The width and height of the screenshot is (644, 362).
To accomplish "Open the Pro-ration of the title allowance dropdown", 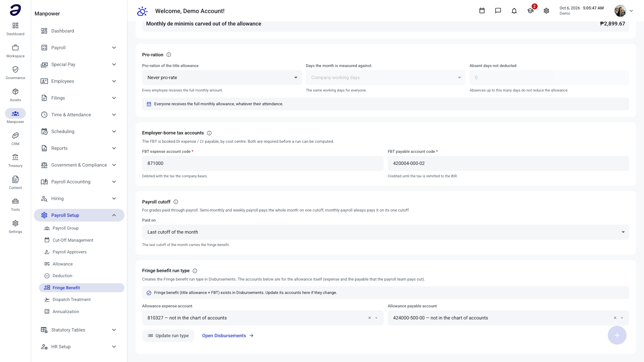I will tap(222, 77).
